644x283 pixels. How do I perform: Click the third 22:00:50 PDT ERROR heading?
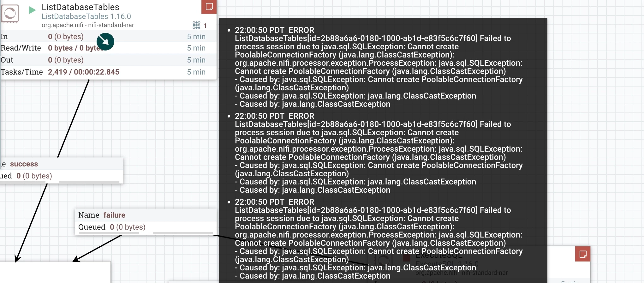274,202
